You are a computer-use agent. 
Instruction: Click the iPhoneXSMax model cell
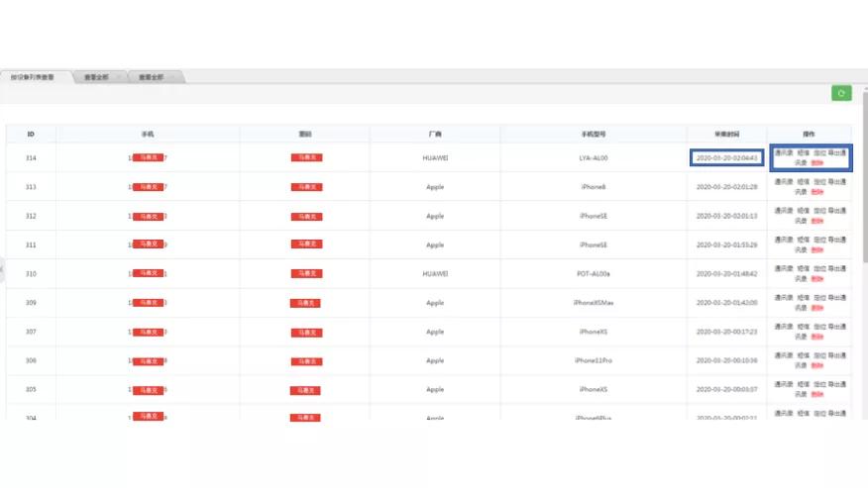coord(594,303)
